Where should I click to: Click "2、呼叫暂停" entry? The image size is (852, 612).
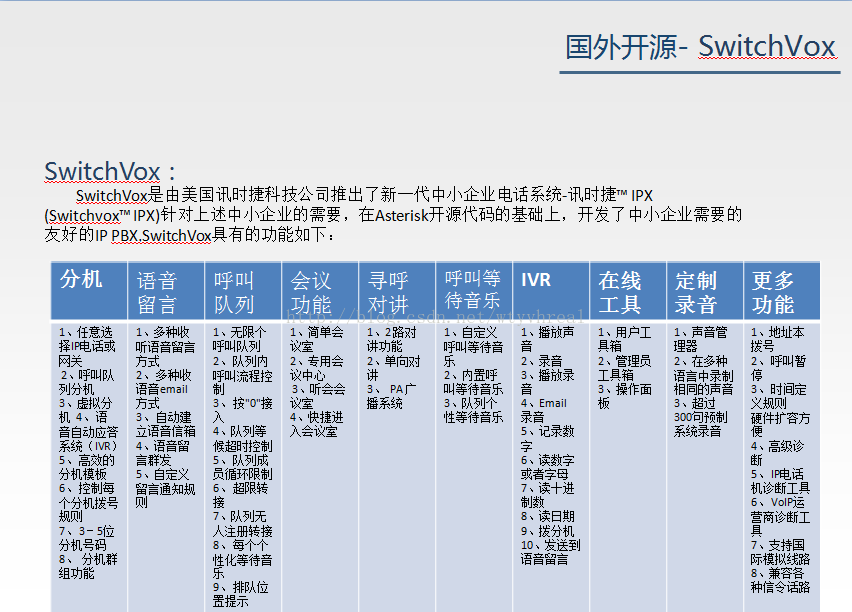tap(778, 368)
